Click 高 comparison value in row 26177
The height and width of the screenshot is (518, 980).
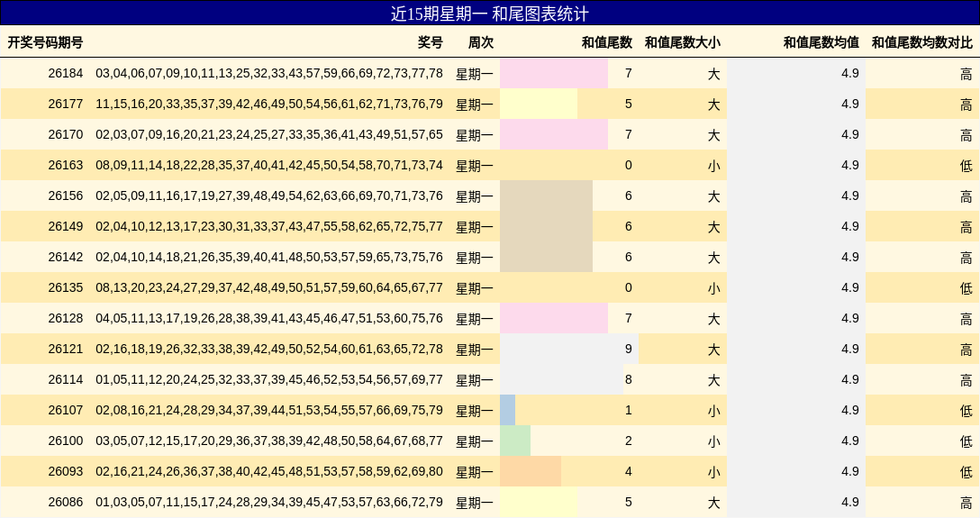[966, 105]
